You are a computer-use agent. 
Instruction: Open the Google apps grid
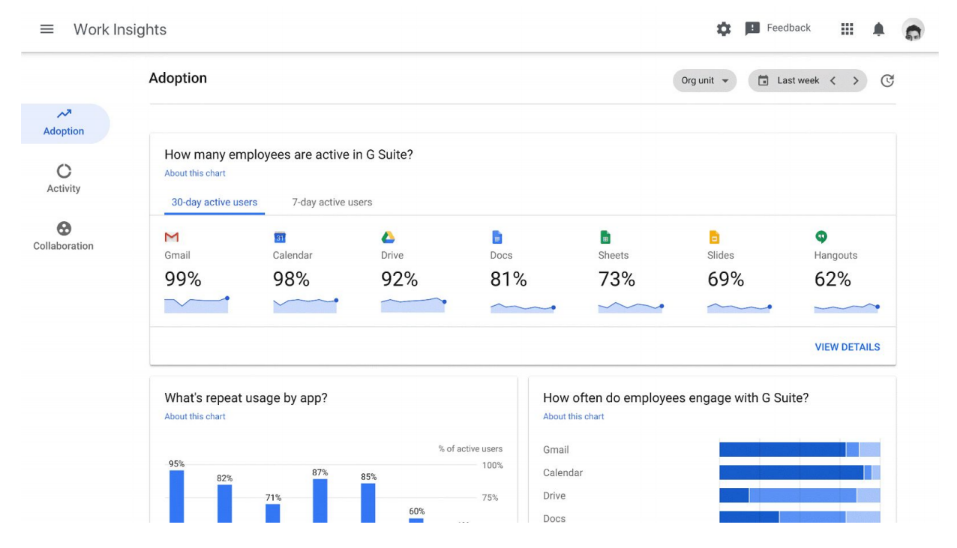pyautogui.click(x=847, y=29)
